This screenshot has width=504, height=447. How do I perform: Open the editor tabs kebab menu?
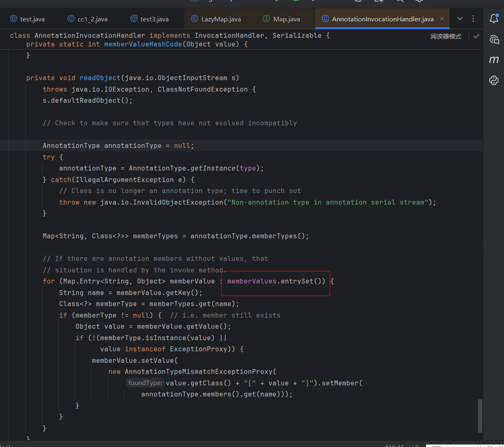coord(473,19)
